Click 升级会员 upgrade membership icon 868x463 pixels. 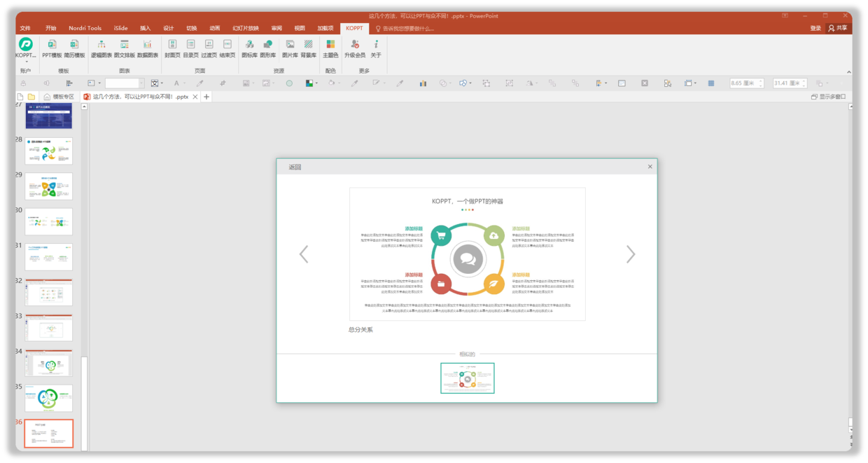point(355,48)
